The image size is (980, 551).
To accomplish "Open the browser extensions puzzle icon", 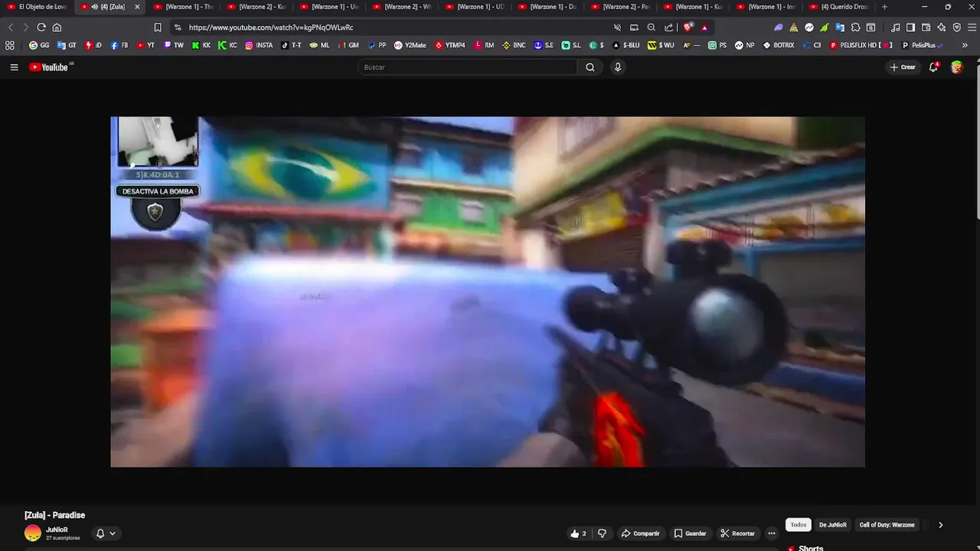I will tap(855, 27).
